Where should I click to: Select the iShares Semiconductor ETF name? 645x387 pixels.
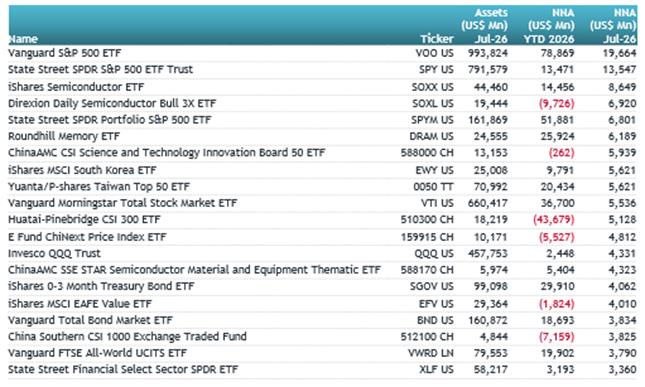pyautogui.click(x=76, y=87)
